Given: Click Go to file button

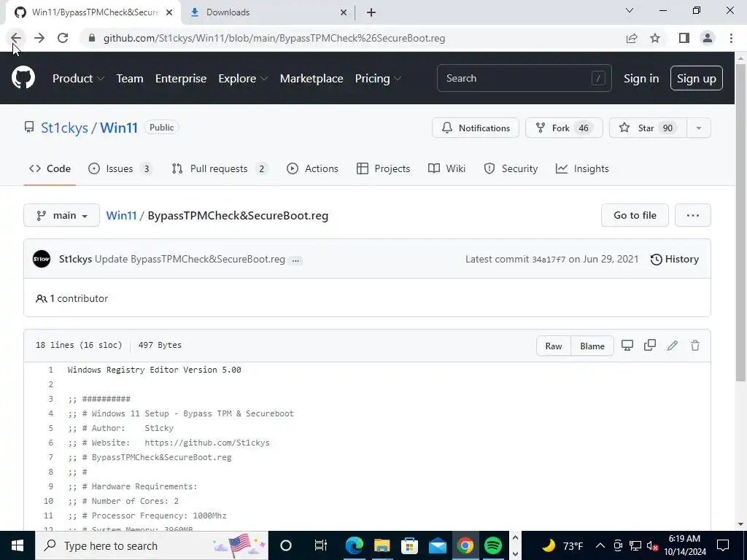Looking at the screenshot, I should pyautogui.click(x=635, y=215).
